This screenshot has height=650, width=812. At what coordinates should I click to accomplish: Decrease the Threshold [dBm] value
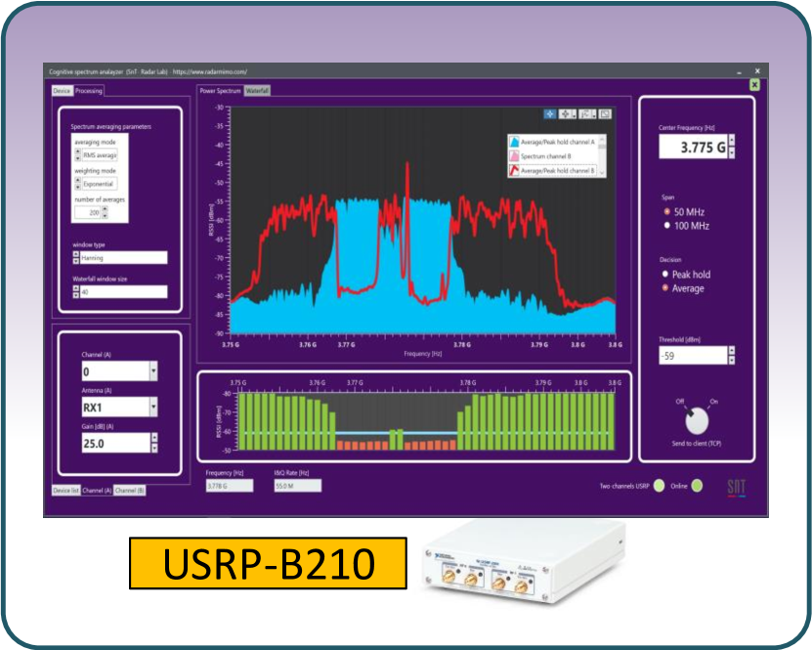731,360
